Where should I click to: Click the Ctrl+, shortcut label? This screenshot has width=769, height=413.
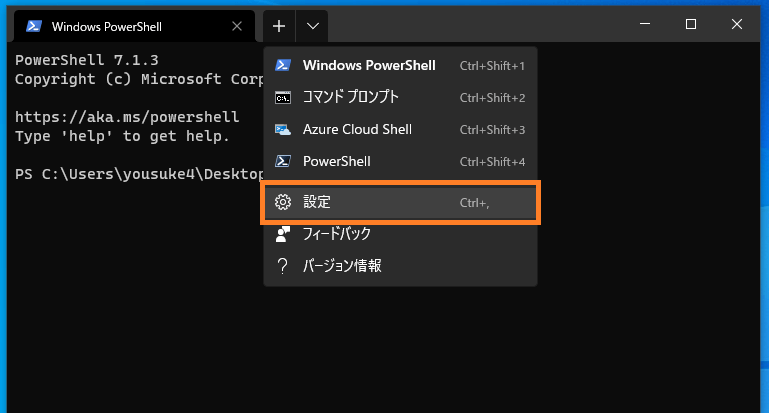point(474,203)
